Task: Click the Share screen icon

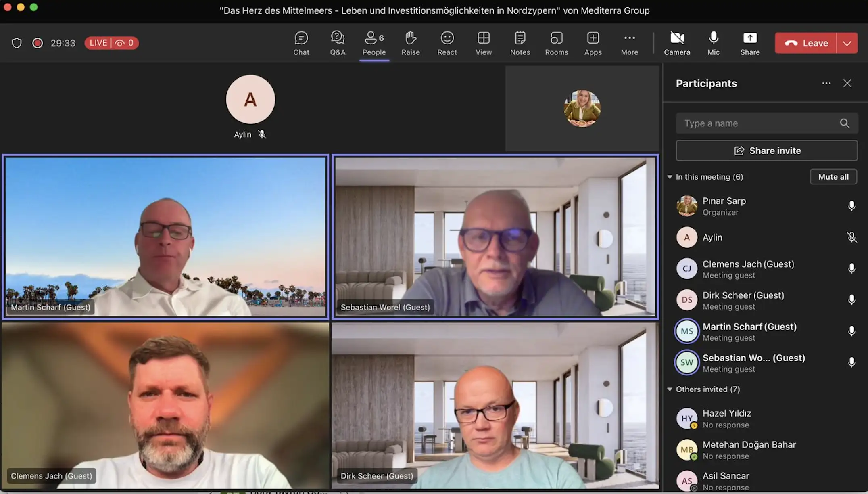Action: pos(749,43)
